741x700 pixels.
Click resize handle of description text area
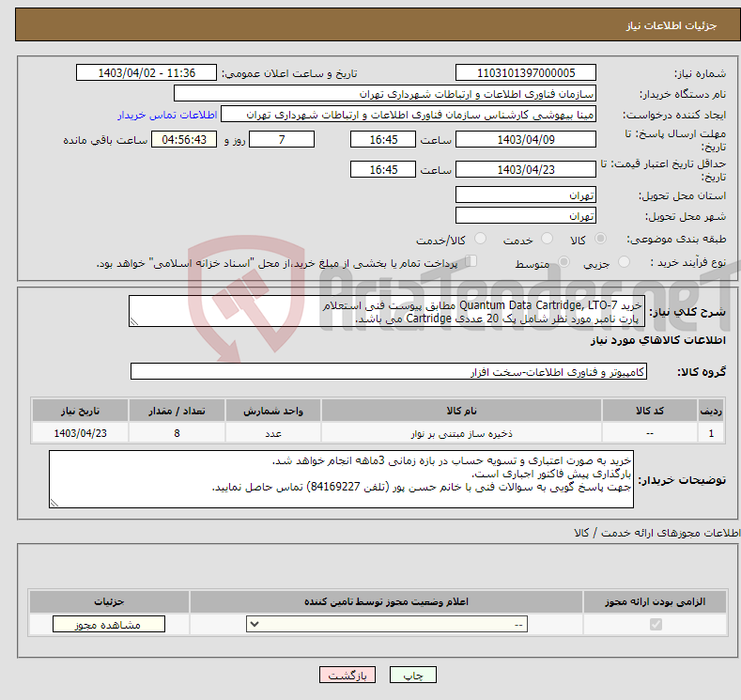(134, 322)
